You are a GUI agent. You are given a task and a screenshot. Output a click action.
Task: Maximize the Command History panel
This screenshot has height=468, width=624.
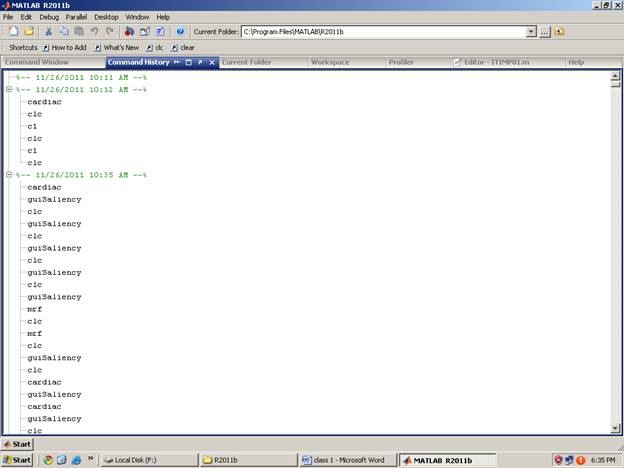coord(189,62)
